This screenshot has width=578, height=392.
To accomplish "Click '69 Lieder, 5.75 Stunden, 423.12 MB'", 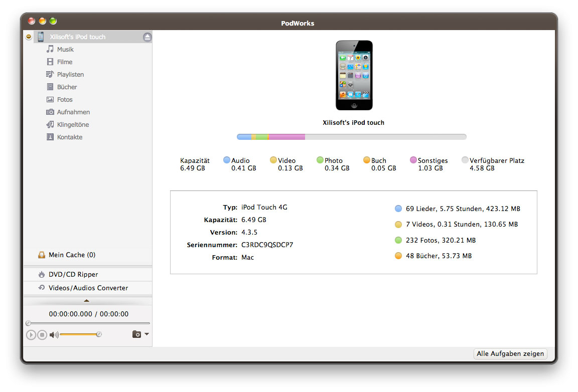I will click(x=463, y=209).
